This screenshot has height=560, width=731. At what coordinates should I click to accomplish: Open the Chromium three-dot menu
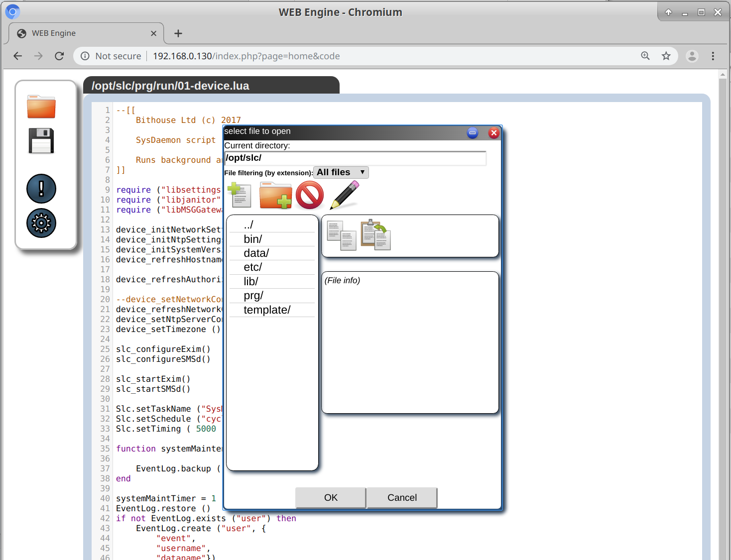coord(713,56)
